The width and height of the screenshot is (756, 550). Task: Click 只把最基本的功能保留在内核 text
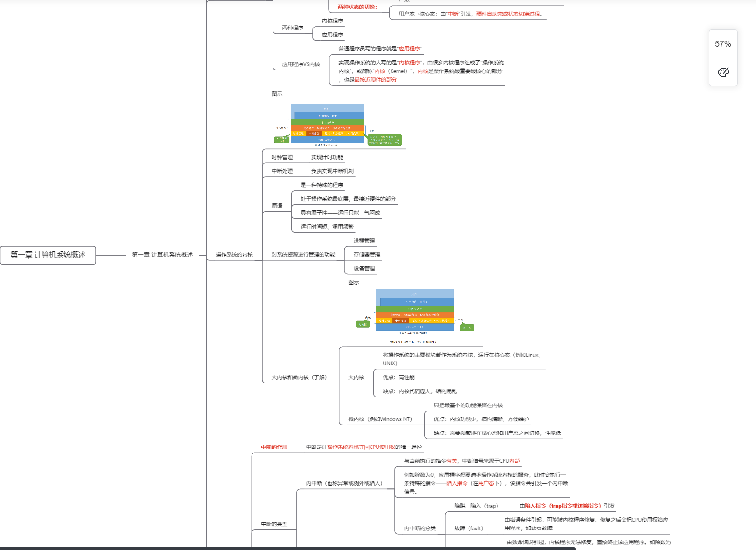(468, 405)
